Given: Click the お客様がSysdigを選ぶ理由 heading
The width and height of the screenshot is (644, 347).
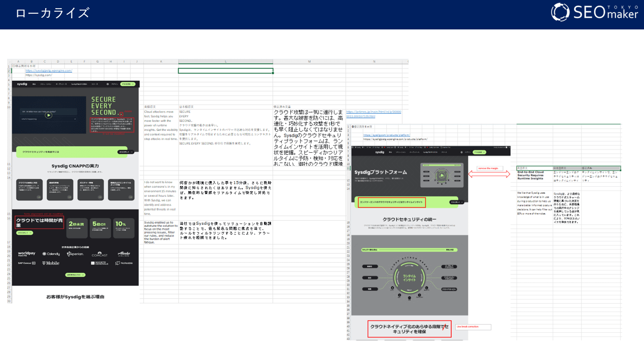Looking at the screenshot, I should click(x=75, y=297).
